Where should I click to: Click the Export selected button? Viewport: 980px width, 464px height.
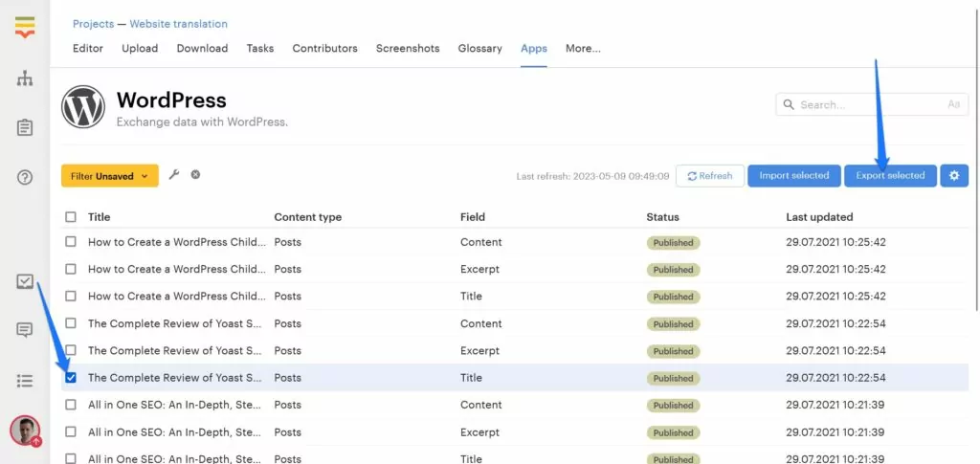tap(891, 175)
